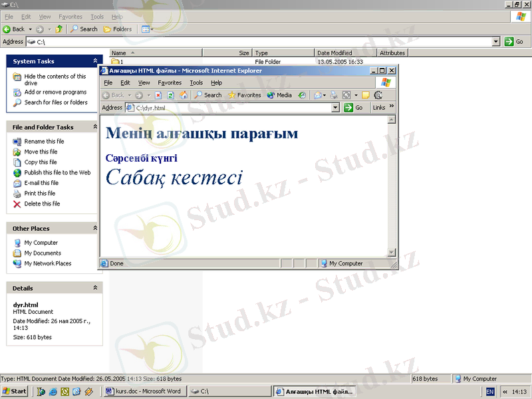This screenshot has width=532, height=399.
Task: Toggle the Favorites bar in Internet Explorer
Action: point(244,95)
